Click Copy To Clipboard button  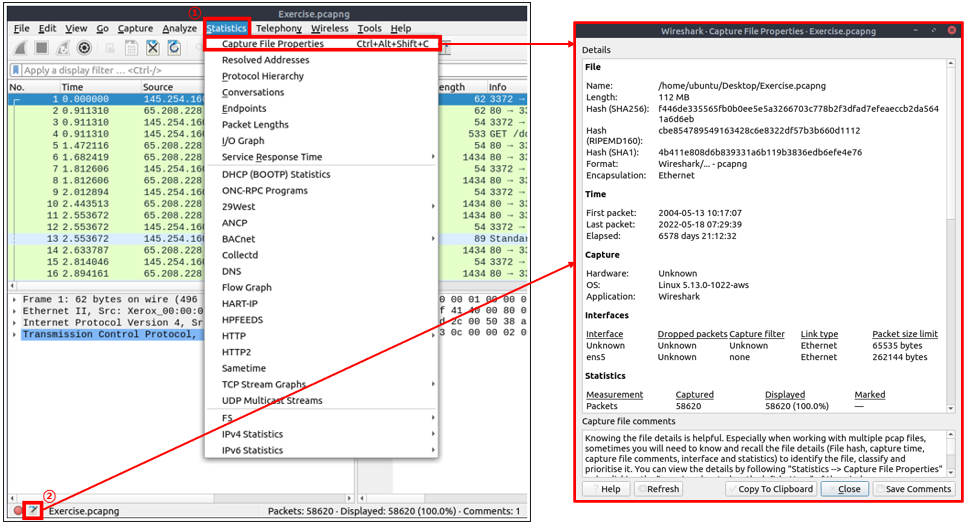pyautogui.click(x=771, y=489)
